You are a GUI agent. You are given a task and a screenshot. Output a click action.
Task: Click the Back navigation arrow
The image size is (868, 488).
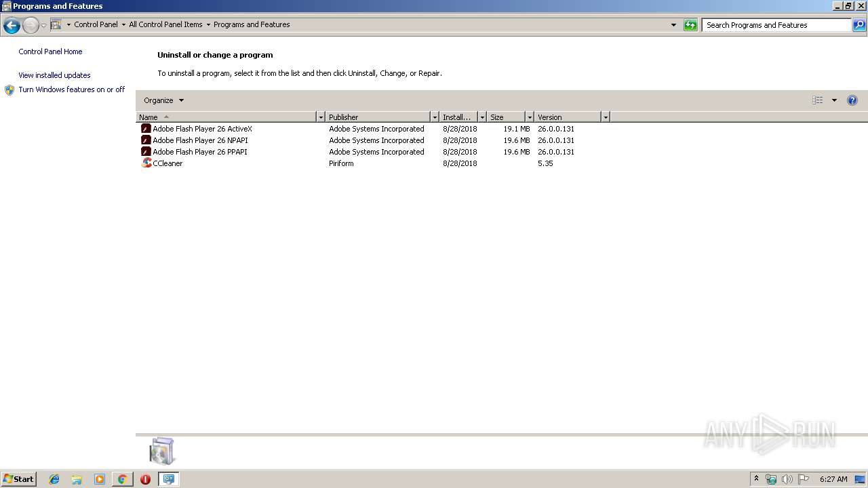(12, 26)
